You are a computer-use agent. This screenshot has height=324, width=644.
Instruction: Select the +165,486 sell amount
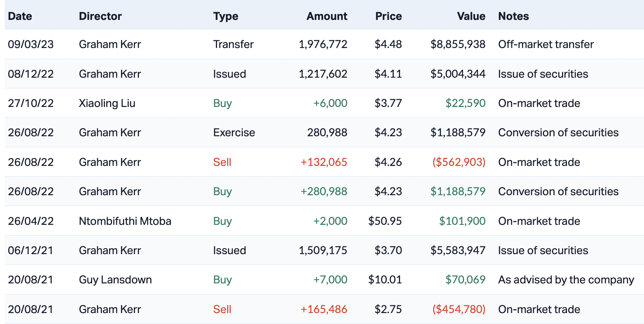[324, 309]
